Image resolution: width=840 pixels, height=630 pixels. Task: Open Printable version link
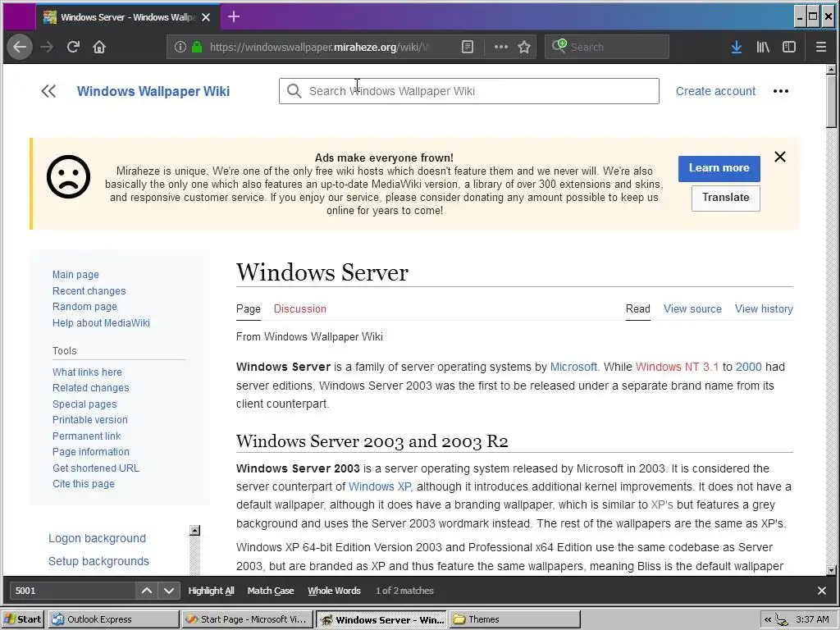coord(90,420)
